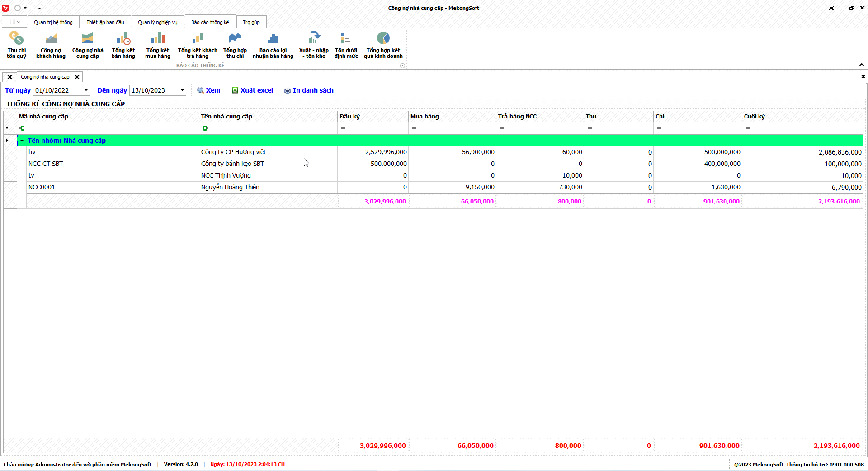
Task: Click the Xem button
Action: coord(209,90)
